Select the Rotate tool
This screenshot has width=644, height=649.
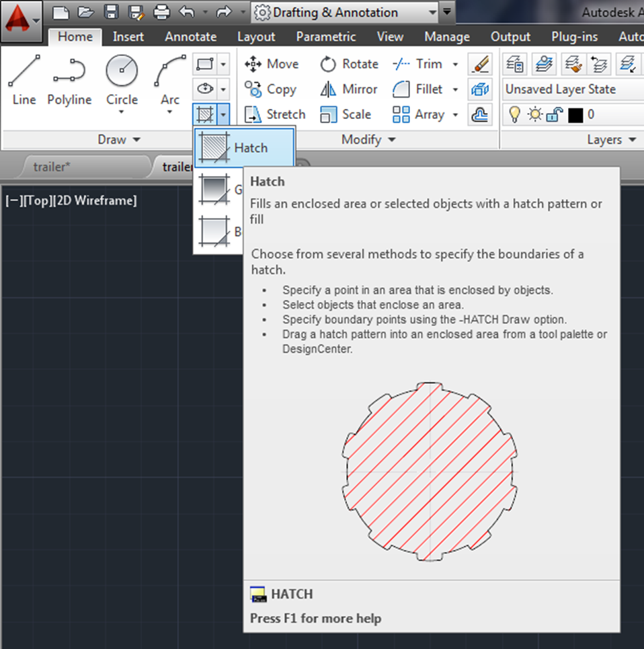pos(349,64)
